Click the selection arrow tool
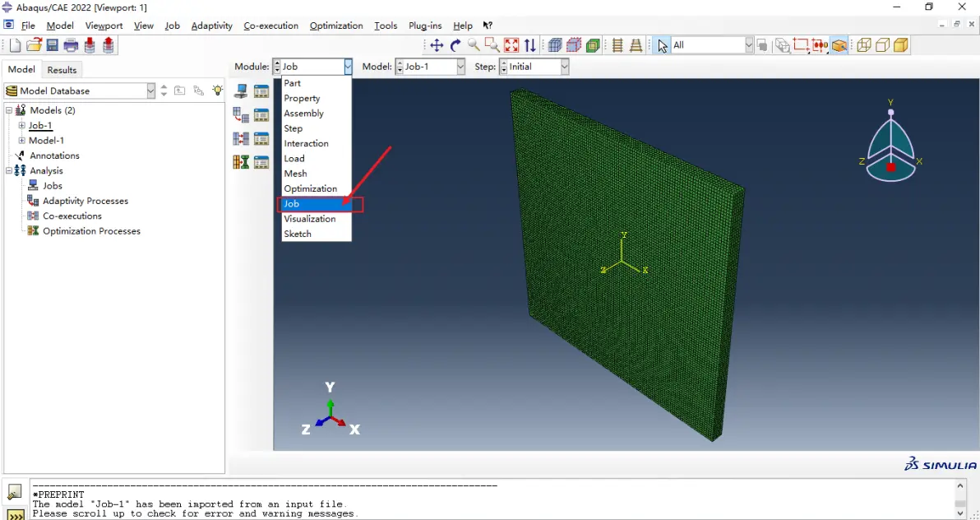 663,45
